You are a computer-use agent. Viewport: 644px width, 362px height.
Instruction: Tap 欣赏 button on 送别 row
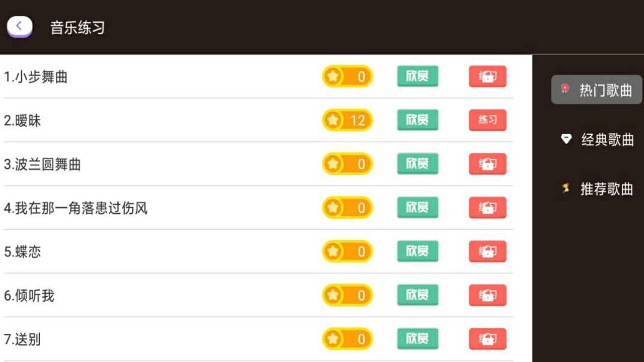coord(418,339)
